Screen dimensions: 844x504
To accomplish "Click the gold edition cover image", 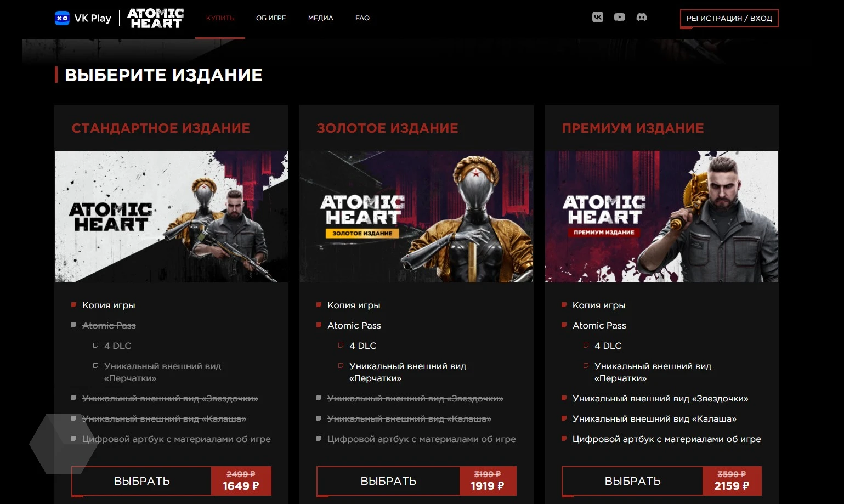I will (416, 217).
